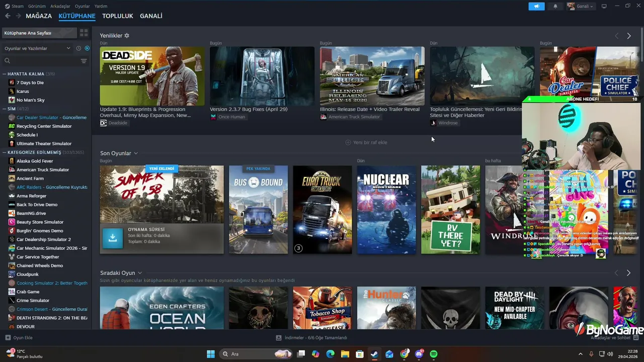
Task: Open the notifications bell
Action: click(555, 6)
